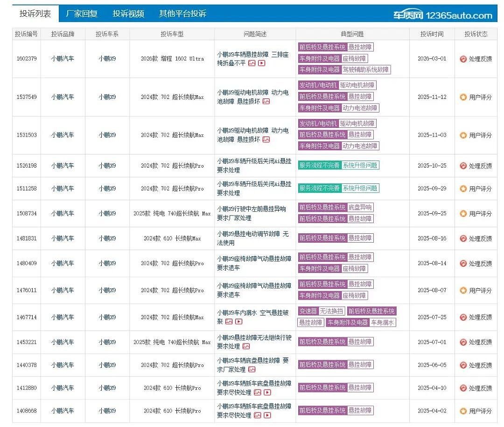Click model 2026款 增程 1602 Ultra
Image resolution: width=504 pixels, height=427 pixels.
tap(172, 58)
